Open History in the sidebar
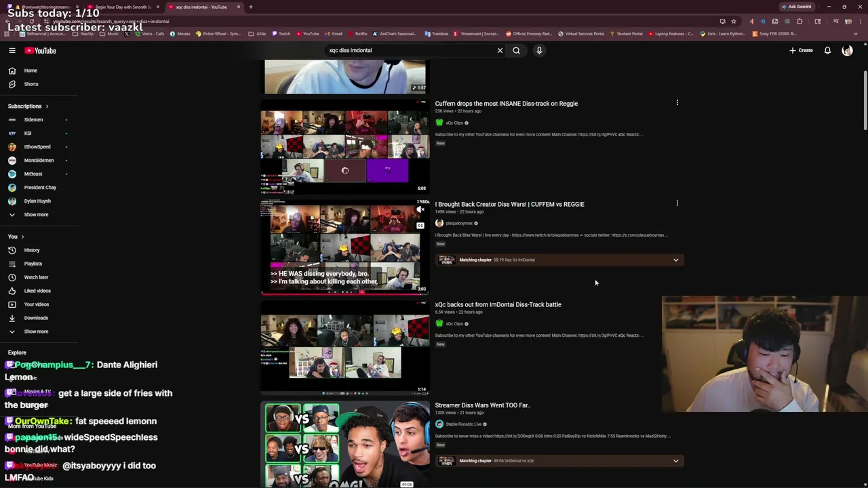Image resolution: width=868 pixels, height=488 pixels. coord(32,250)
